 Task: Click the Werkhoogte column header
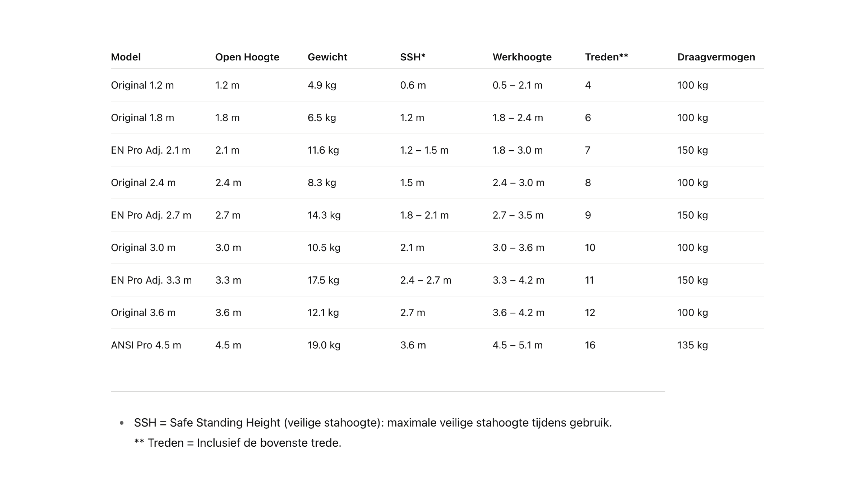click(522, 57)
